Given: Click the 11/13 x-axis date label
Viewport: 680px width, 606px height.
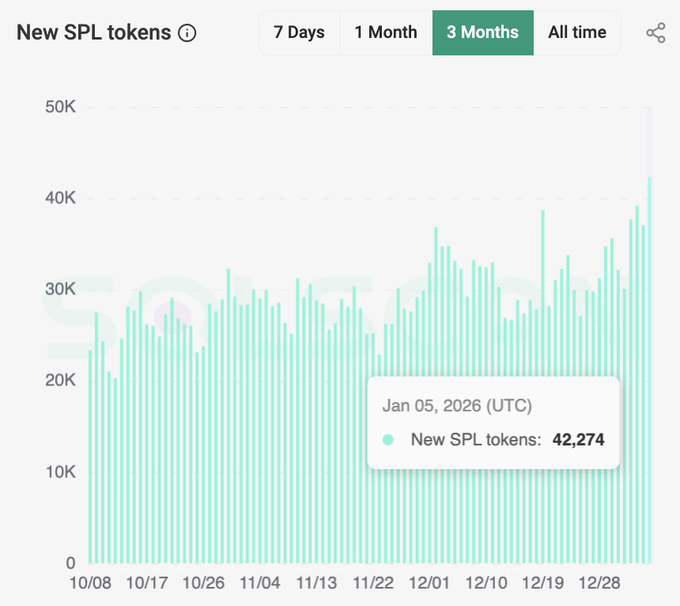Looking at the screenshot, I should [316, 582].
